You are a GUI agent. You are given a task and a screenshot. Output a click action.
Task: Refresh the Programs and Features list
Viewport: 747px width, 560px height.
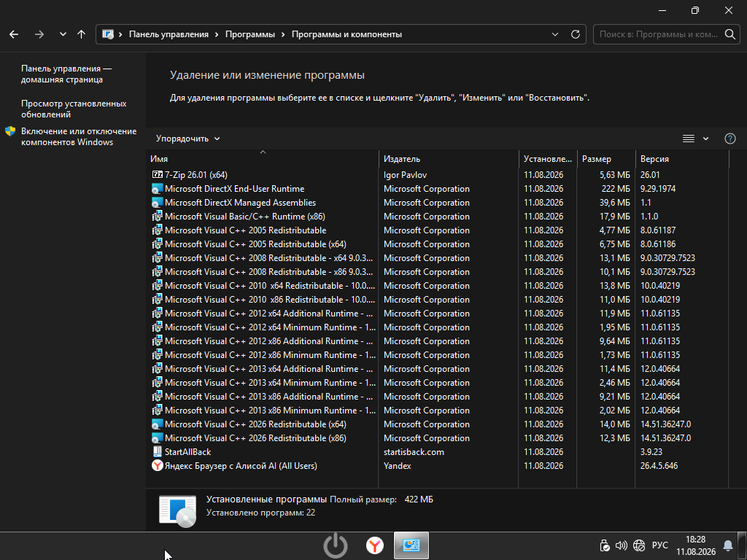(x=576, y=34)
